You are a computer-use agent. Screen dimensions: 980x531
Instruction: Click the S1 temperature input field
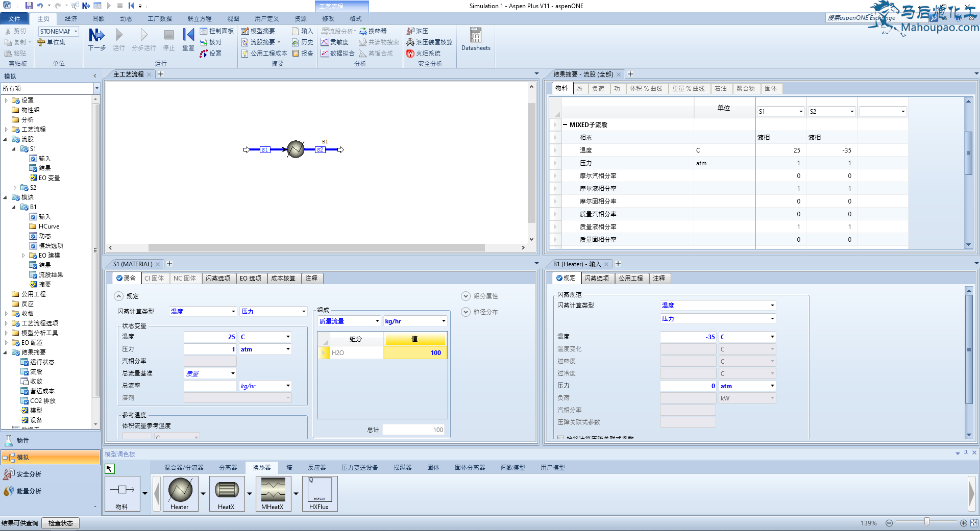[x=210, y=337]
